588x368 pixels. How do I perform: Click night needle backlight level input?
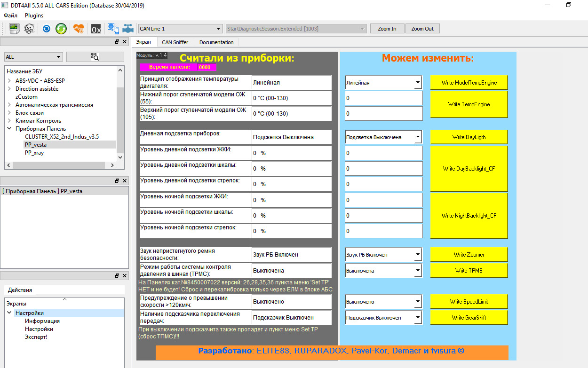pyautogui.click(x=383, y=231)
